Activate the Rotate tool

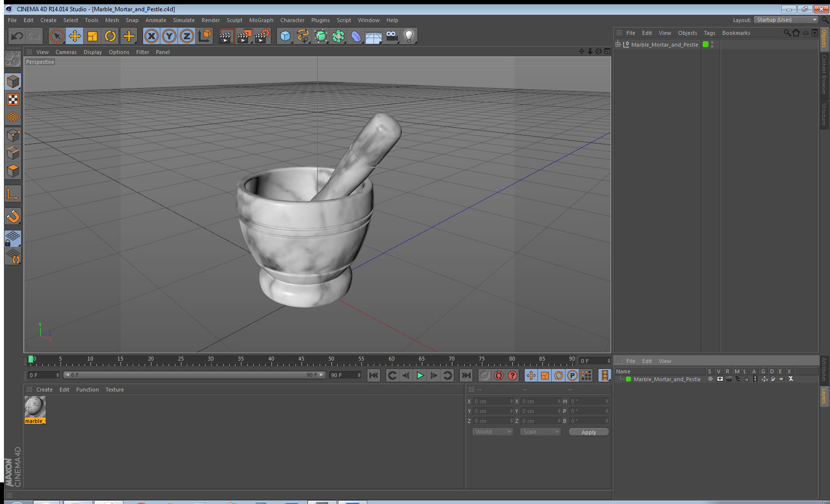tap(110, 36)
